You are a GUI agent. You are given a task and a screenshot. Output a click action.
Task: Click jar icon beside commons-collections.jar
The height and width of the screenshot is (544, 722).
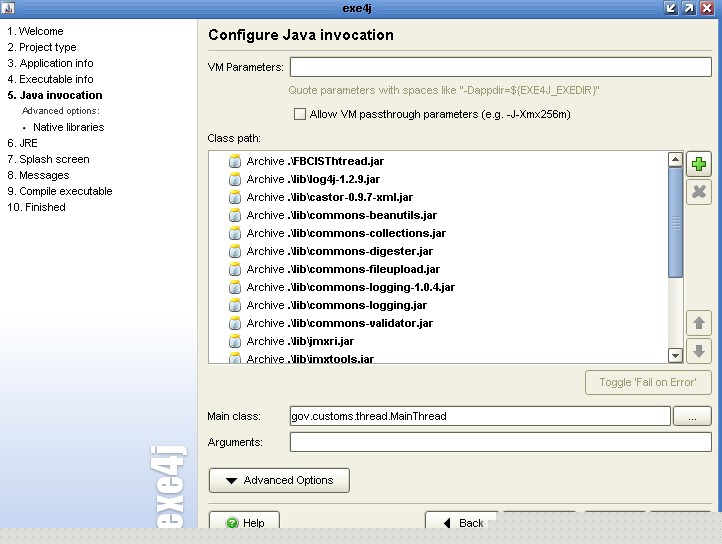[x=235, y=233]
